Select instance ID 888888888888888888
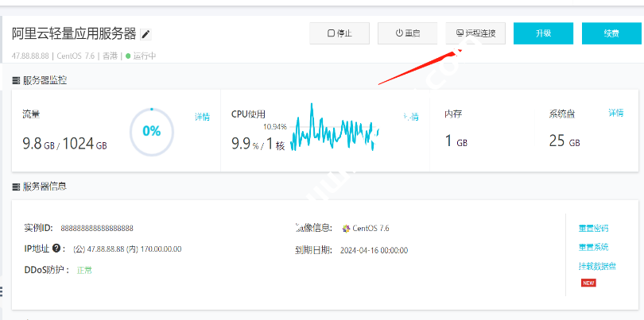The height and width of the screenshot is (320, 644). pyautogui.click(x=97, y=228)
